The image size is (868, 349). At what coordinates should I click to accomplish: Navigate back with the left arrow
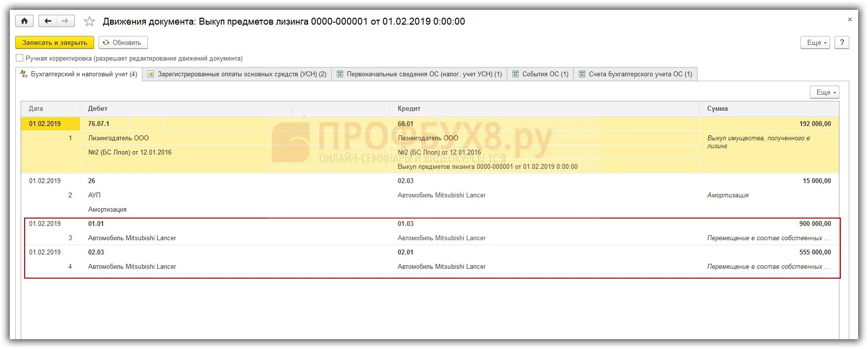(x=47, y=21)
